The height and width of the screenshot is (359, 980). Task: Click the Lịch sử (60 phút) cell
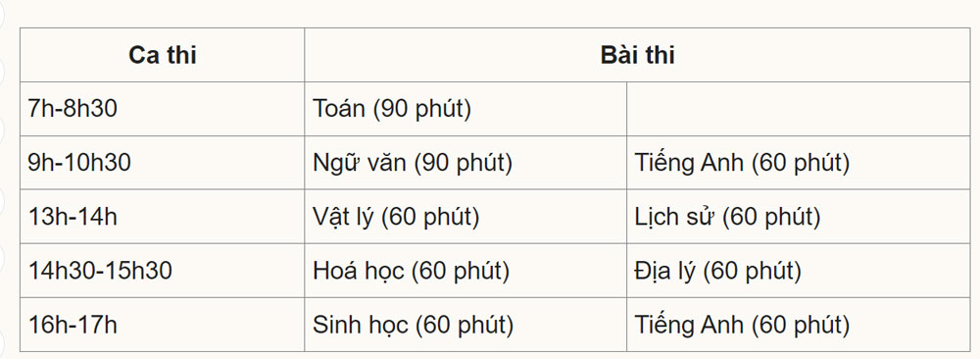tap(798, 217)
